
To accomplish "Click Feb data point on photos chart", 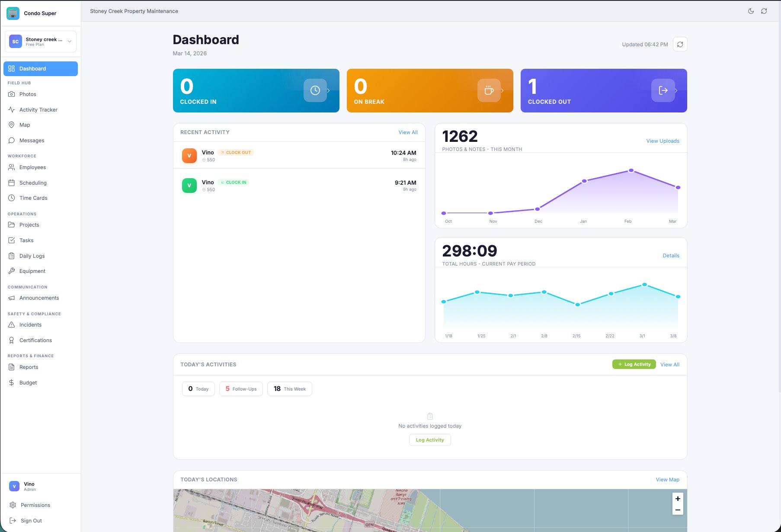I will pyautogui.click(x=631, y=170).
